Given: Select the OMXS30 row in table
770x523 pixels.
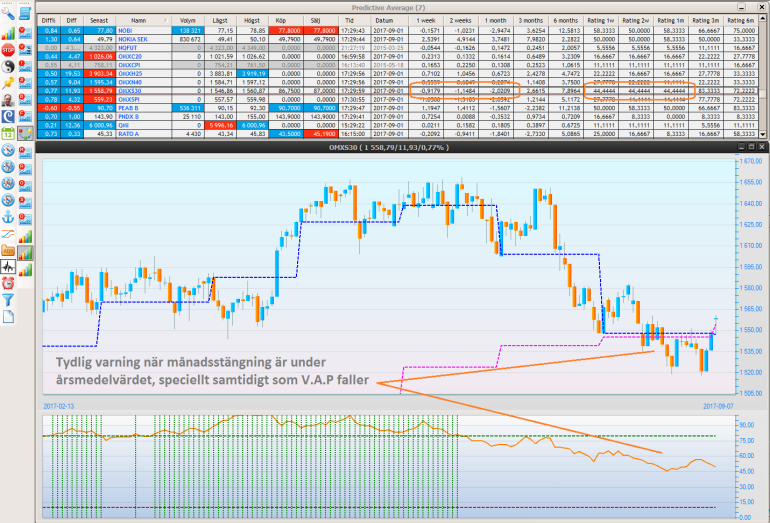Looking at the screenshot, I should point(138,90).
